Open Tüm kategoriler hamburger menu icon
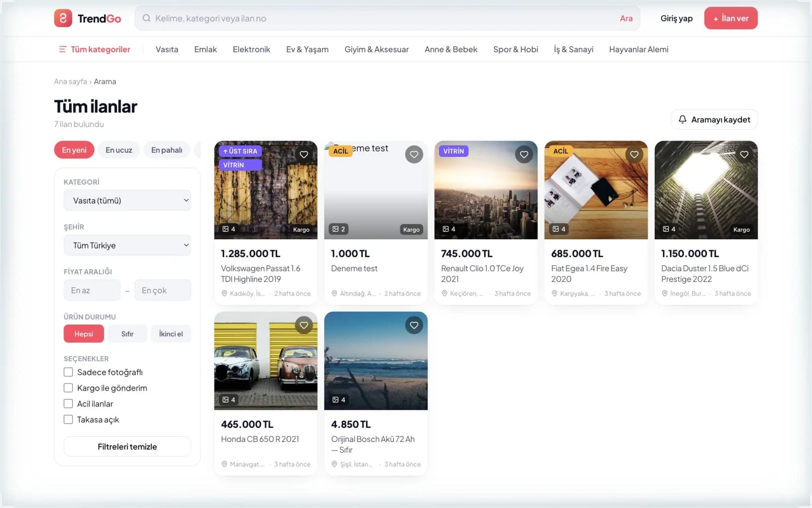Viewport: 812px width, 508px height. pyautogui.click(x=63, y=49)
